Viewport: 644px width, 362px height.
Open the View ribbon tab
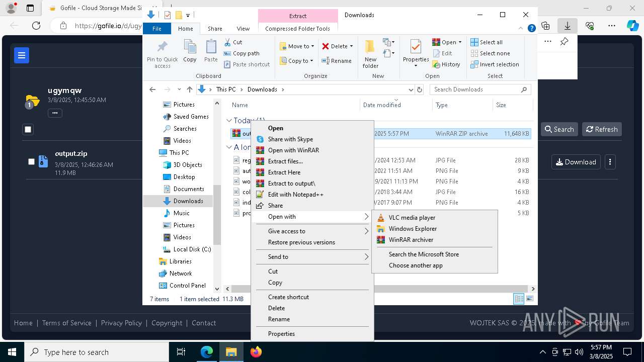(x=243, y=29)
